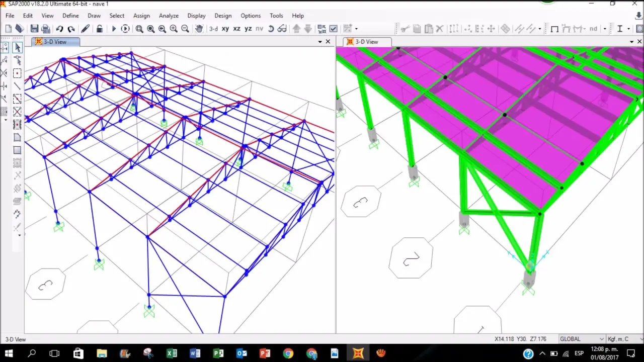644x362 pixels.
Task: Open Google Chrome from the taskbar
Action: [x=288, y=353]
